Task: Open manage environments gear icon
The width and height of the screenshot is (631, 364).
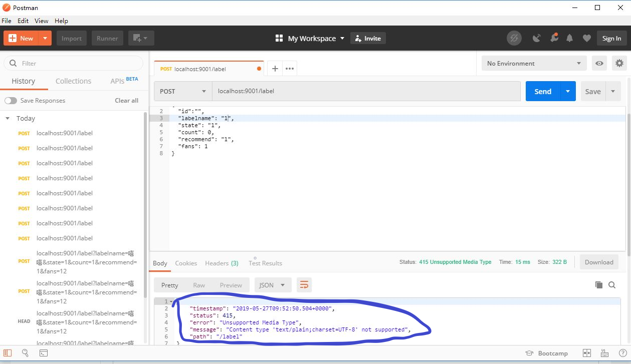Action: (x=619, y=63)
